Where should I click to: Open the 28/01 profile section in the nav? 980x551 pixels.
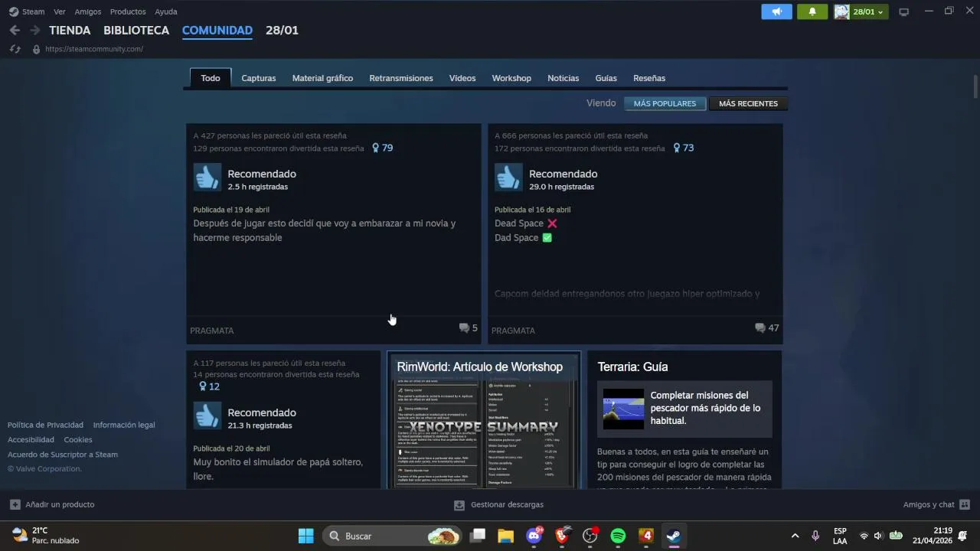[282, 31]
